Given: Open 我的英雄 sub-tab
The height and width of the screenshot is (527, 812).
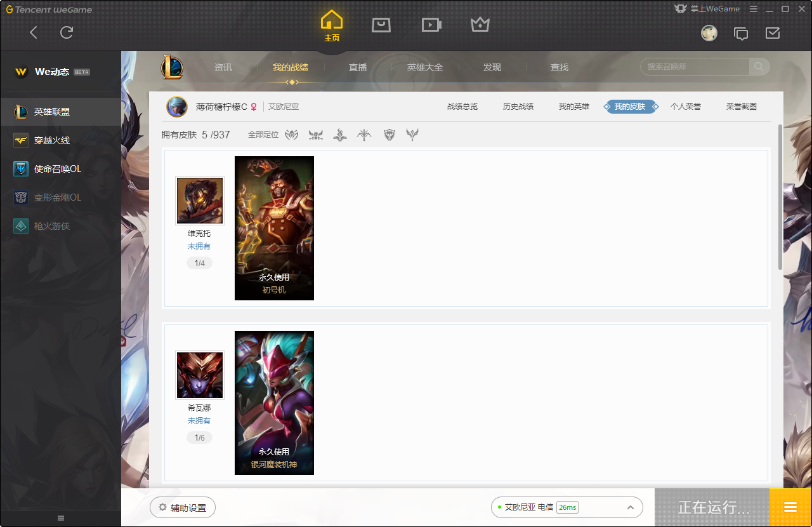Looking at the screenshot, I should click(x=574, y=107).
